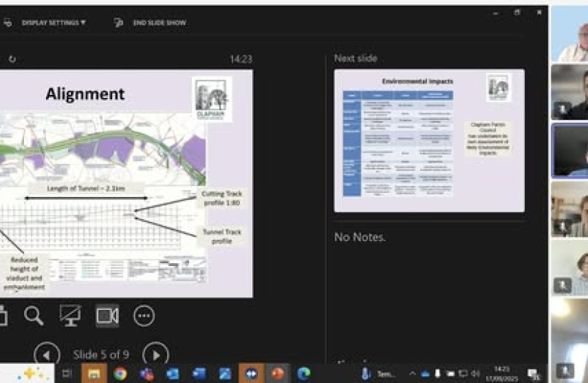The height and width of the screenshot is (383, 588).
Task: Open more slide show options
Action: 144,316
